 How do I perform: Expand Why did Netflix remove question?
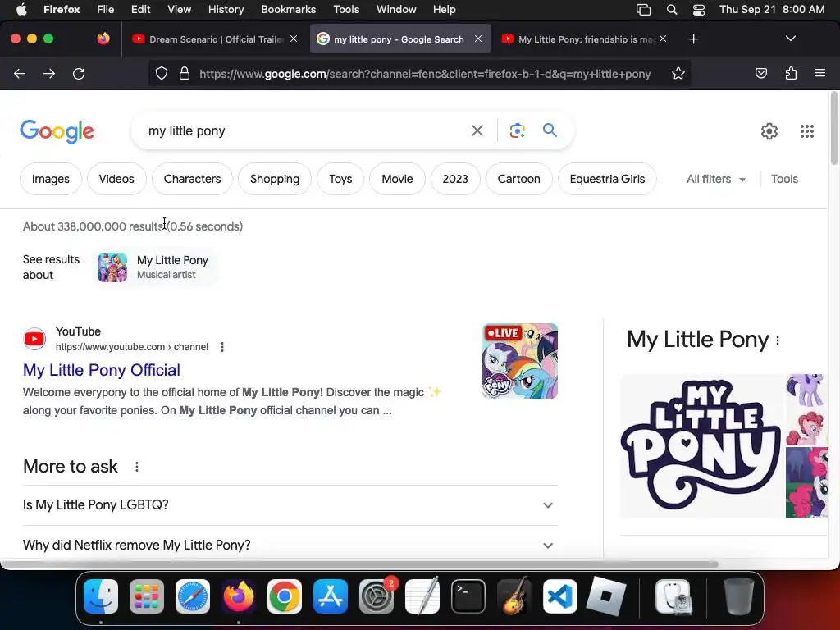290,545
